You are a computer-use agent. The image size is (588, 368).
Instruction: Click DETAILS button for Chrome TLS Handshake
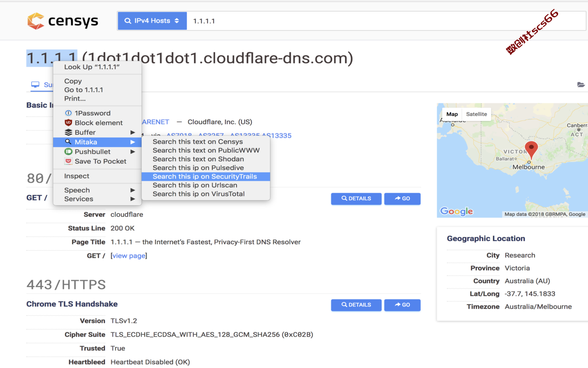pos(356,305)
